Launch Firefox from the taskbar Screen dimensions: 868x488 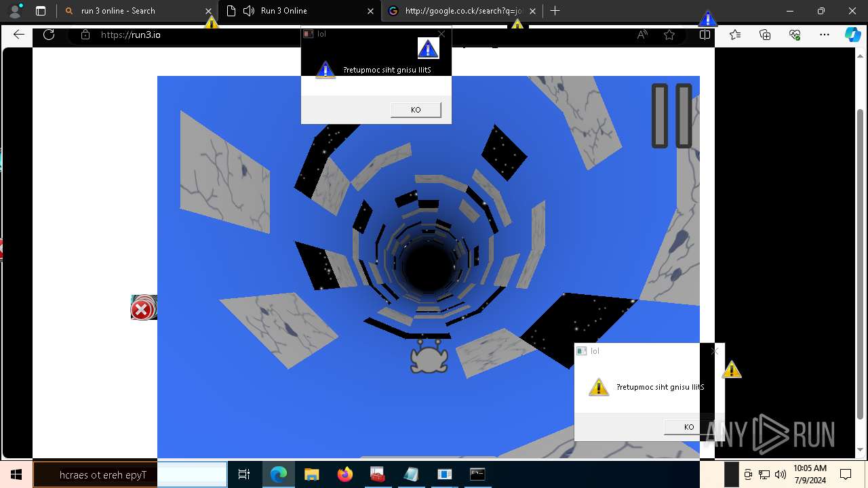click(x=345, y=474)
